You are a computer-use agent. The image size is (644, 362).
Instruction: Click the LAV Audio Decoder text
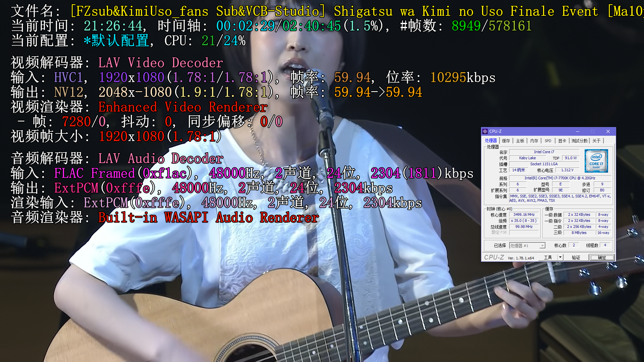[x=161, y=159]
